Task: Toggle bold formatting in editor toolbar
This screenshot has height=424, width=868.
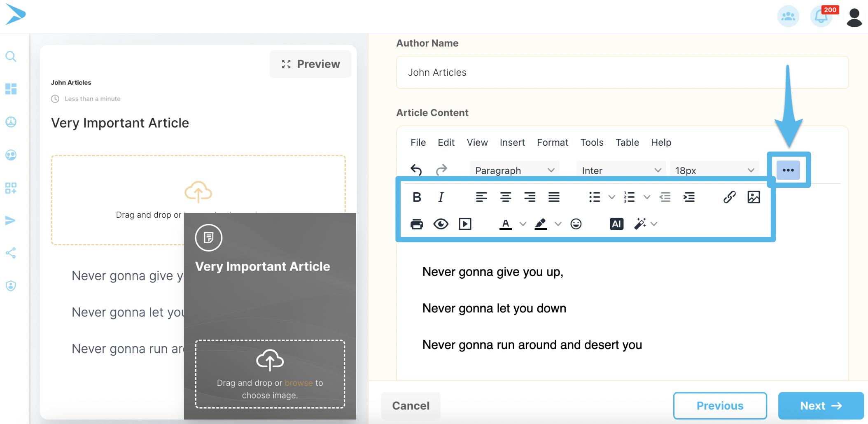Action: point(417,197)
